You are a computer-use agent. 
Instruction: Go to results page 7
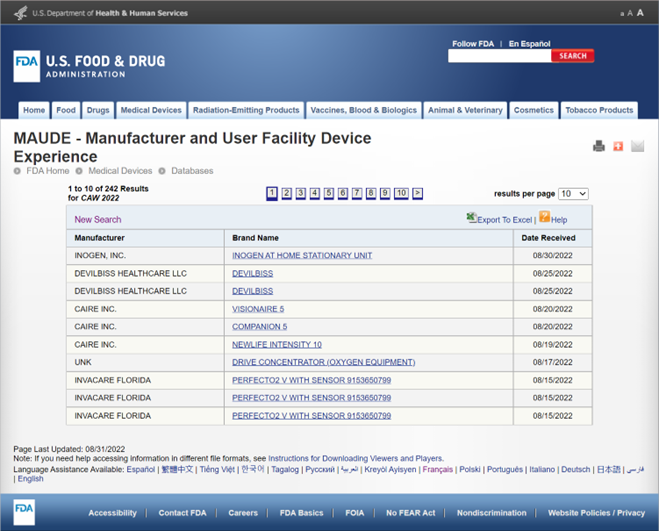pyautogui.click(x=357, y=193)
